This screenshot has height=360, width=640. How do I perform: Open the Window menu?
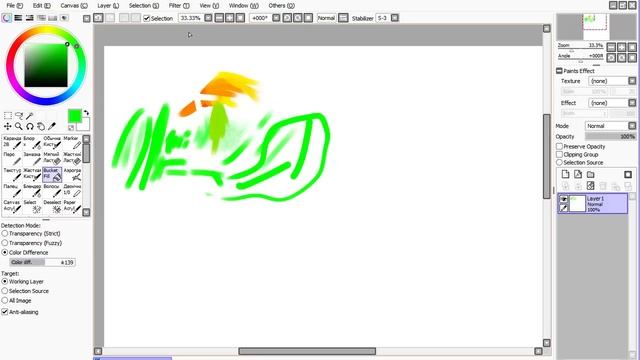244,6
